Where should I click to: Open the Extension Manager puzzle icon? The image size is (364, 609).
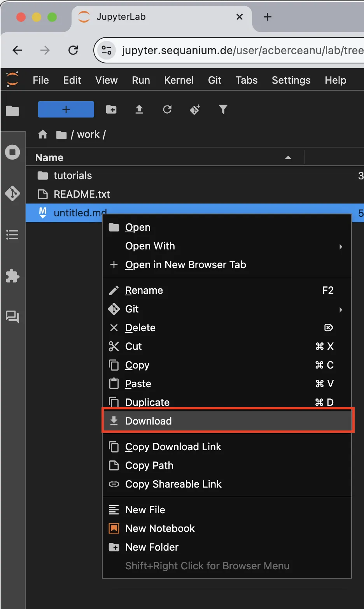pyautogui.click(x=12, y=276)
